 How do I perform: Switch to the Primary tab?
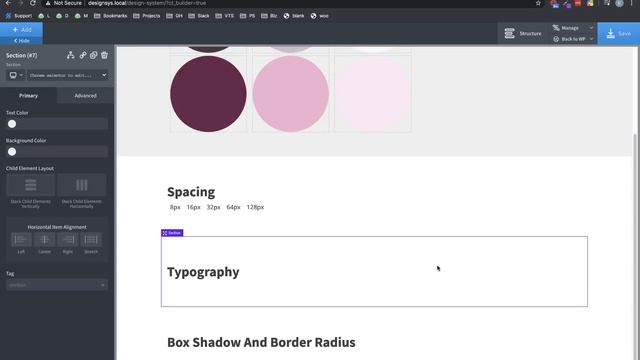coord(29,96)
